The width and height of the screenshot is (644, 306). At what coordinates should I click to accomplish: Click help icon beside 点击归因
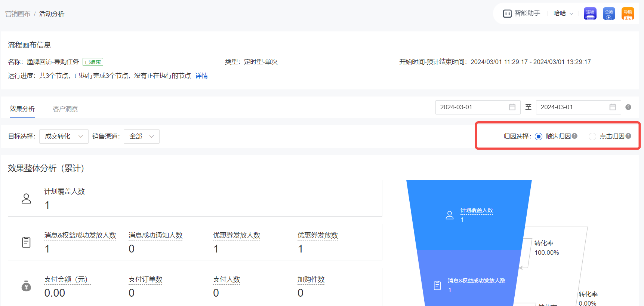point(628,136)
